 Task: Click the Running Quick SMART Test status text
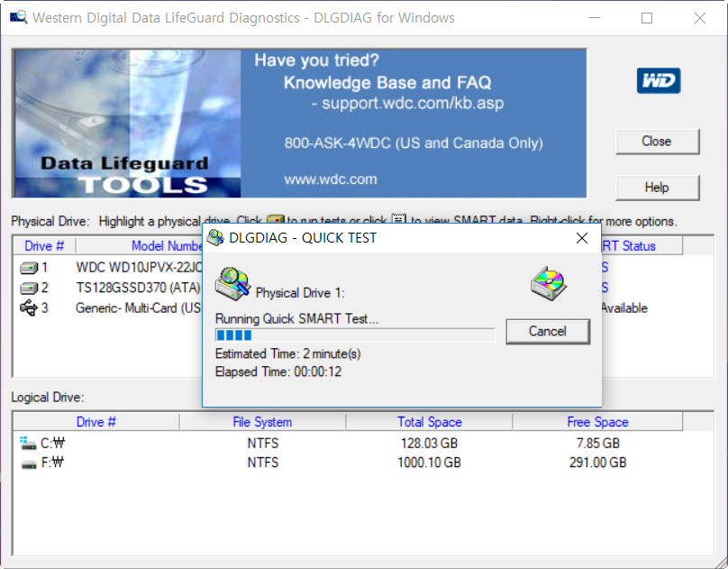296,318
